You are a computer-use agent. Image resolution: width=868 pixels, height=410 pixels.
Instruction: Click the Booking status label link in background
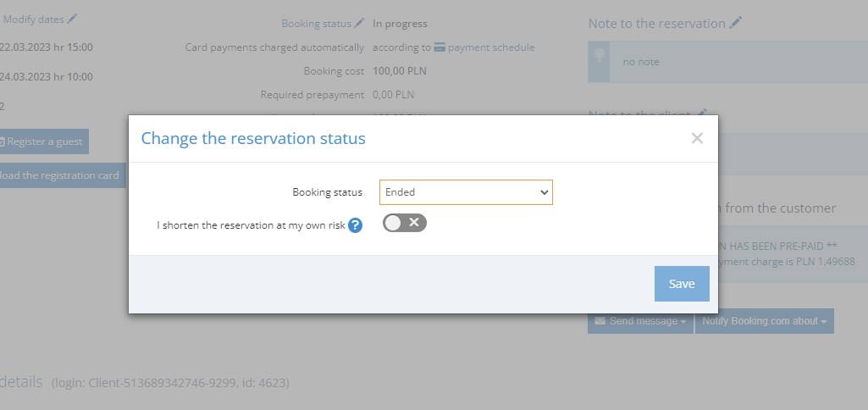(x=316, y=23)
